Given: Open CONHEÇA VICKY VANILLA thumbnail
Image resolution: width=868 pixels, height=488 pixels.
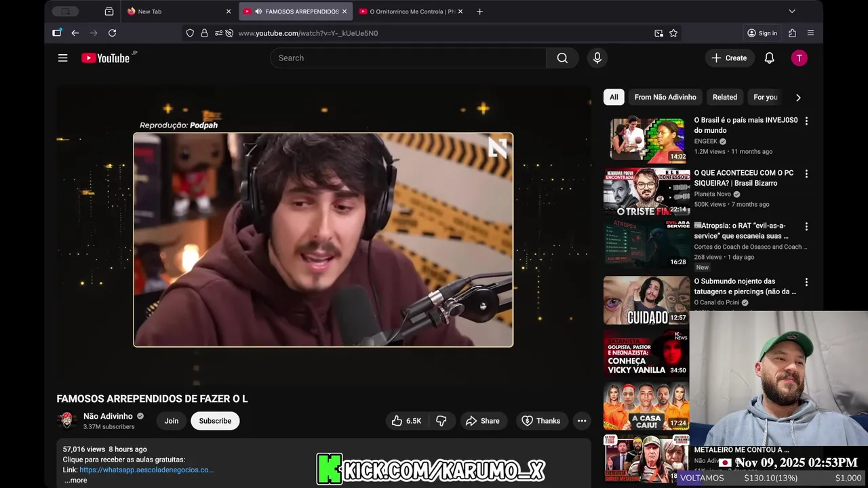Looking at the screenshot, I should click(646, 353).
